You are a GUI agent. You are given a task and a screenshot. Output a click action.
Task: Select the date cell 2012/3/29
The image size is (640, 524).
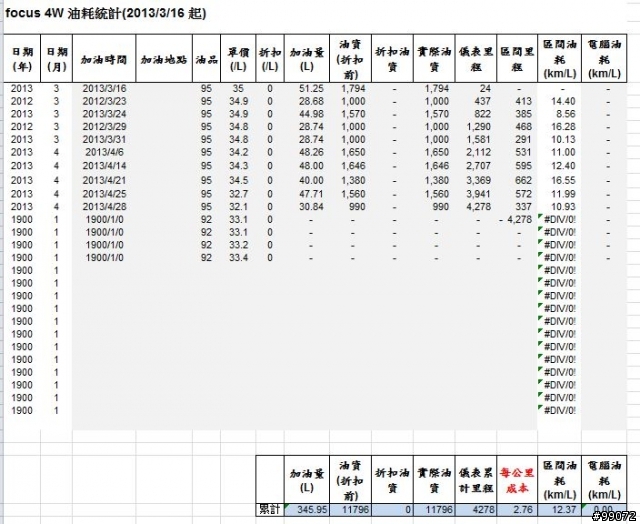[104, 127]
